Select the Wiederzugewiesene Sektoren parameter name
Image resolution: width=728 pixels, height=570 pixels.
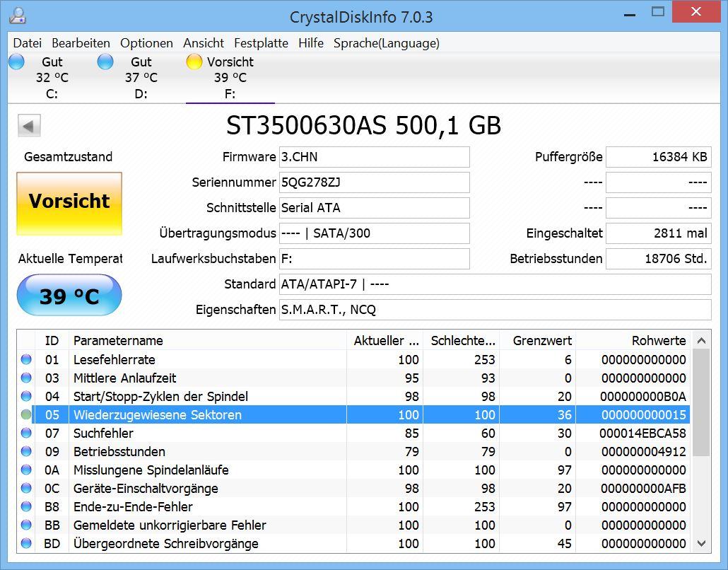[x=158, y=415]
